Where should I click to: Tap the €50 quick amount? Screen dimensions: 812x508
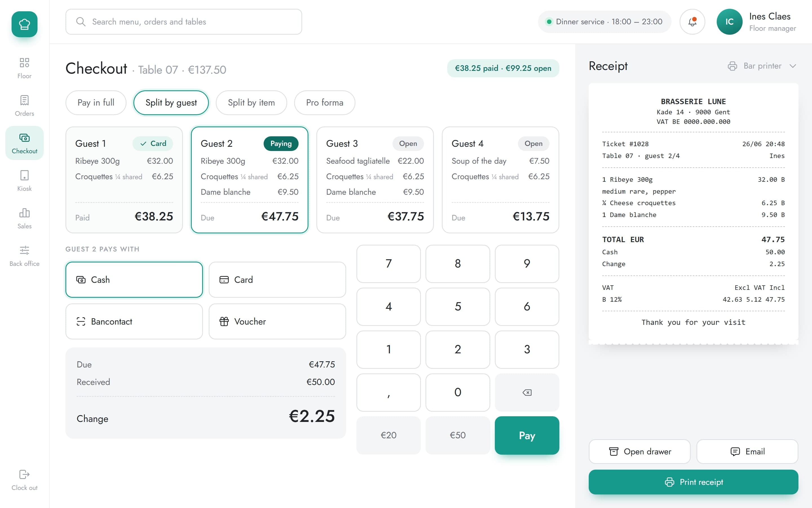coord(458,435)
